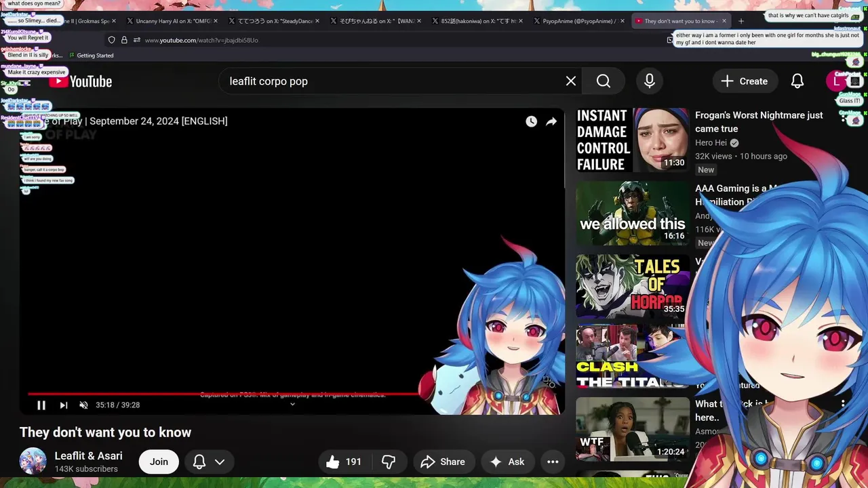Screen dimensions: 868x488
Task: Expand the chapter chevron below progress bar
Action: coord(292,405)
